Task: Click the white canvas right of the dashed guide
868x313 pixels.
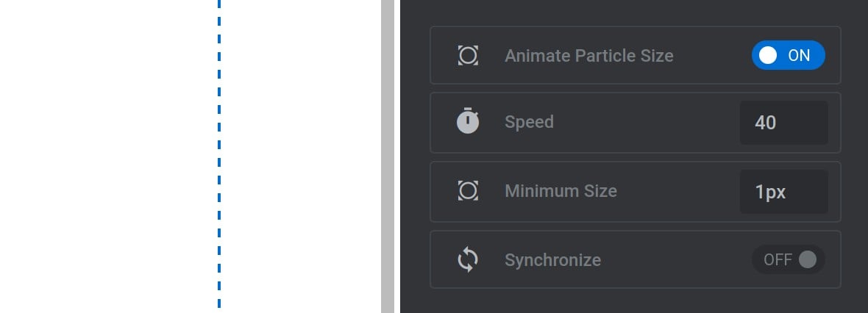Action: [x=301, y=156]
